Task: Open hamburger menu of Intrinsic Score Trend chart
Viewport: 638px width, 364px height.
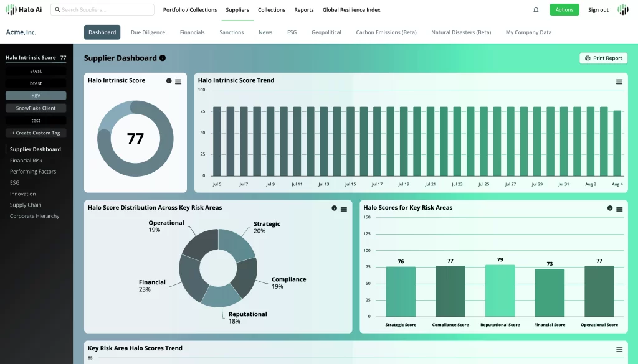Action: pyautogui.click(x=619, y=82)
